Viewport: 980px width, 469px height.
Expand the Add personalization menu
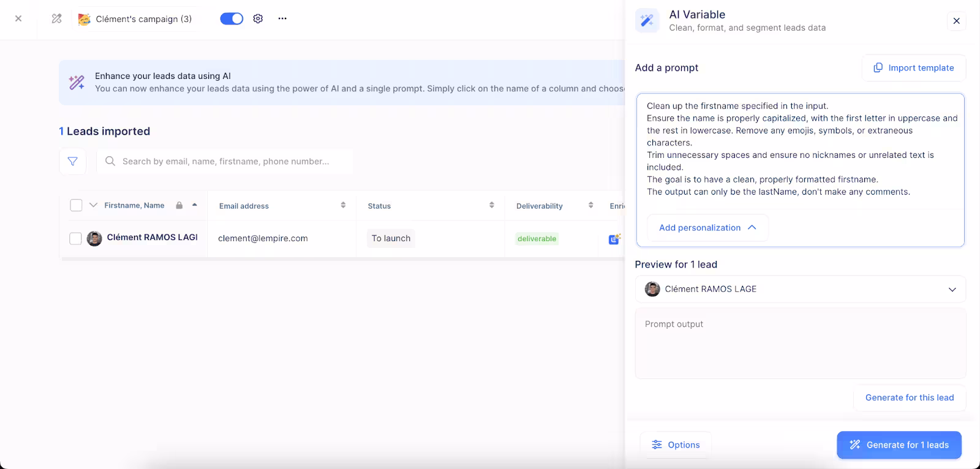click(707, 228)
